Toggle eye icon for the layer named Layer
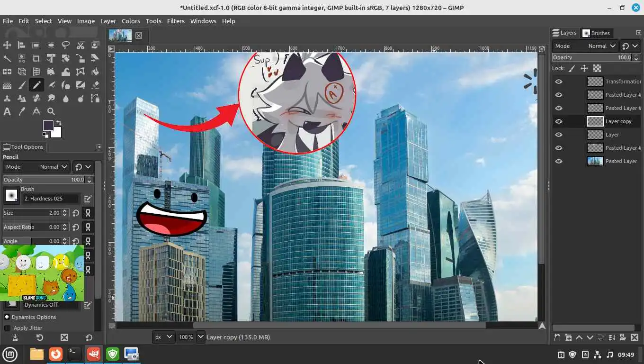644x364 pixels. point(559,135)
